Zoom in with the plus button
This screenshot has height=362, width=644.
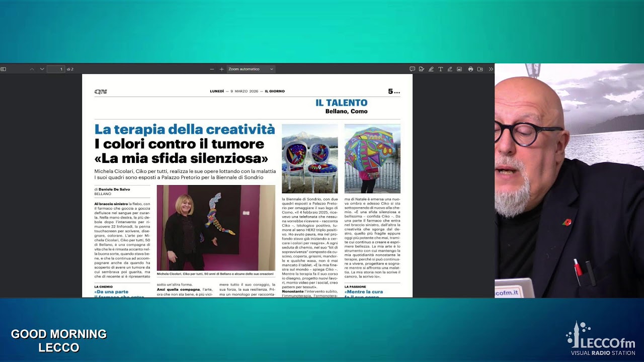click(x=221, y=69)
